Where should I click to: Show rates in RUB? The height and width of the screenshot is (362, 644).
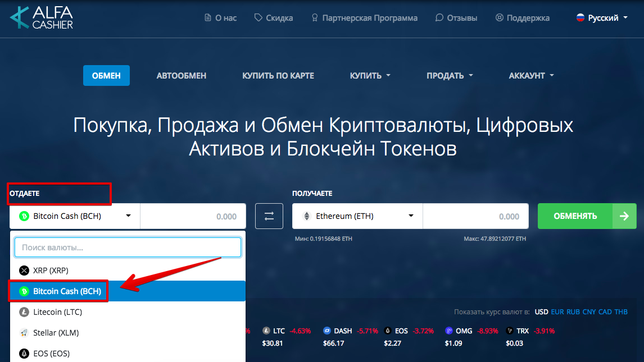point(573,312)
